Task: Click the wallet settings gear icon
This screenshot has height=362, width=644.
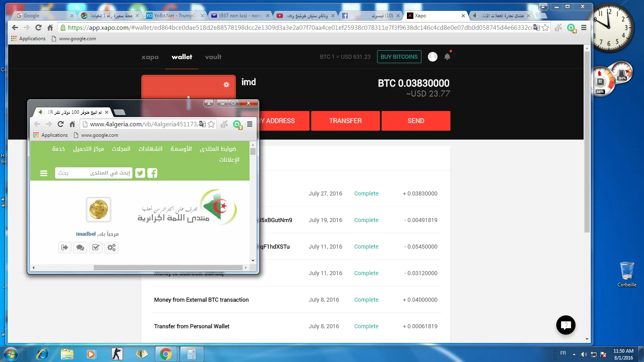Action: pyautogui.click(x=226, y=84)
